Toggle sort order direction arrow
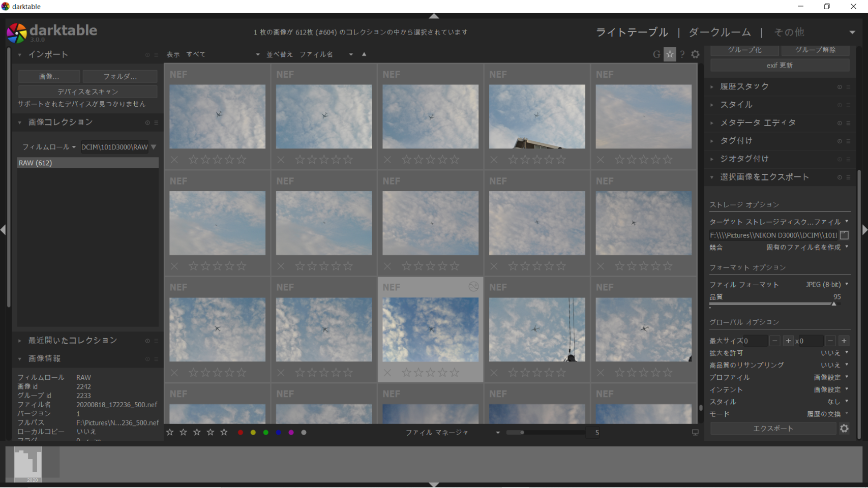The image size is (868, 488). click(x=364, y=54)
